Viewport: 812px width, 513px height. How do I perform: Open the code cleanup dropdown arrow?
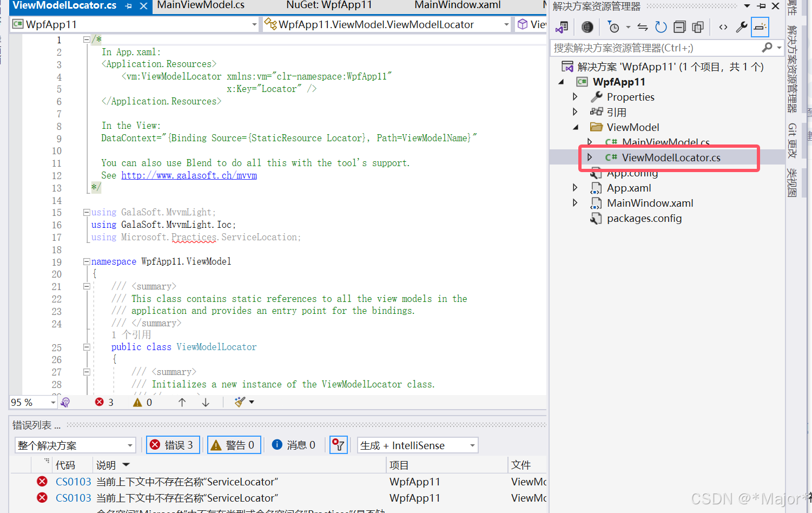pyautogui.click(x=252, y=402)
